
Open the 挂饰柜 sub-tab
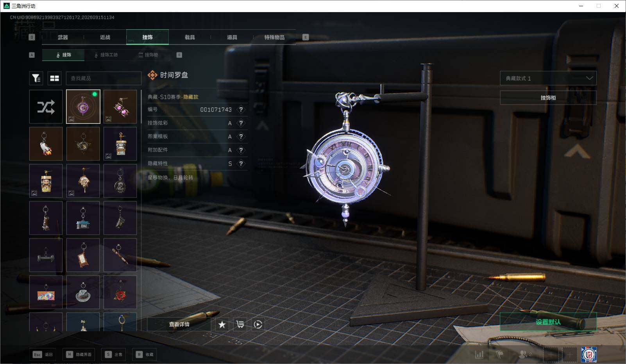148,55
